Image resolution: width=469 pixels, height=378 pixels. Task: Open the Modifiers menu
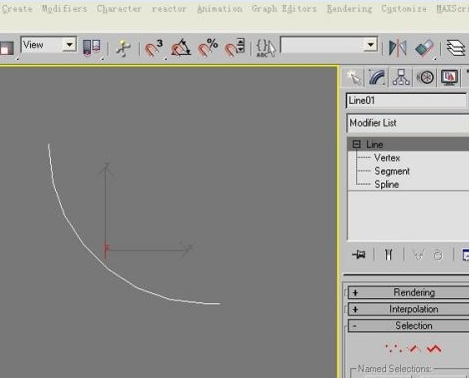[64, 8]
